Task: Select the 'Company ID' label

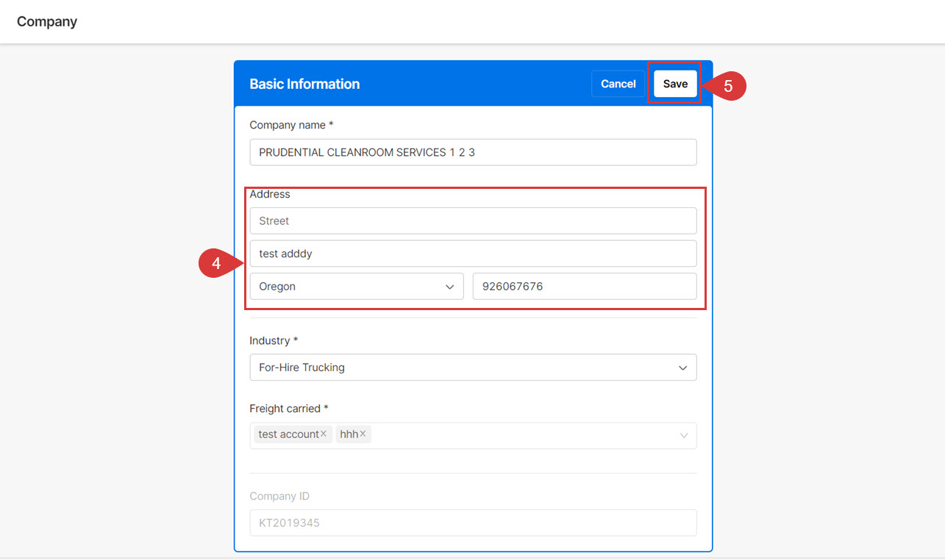Action: pos(279,496)
